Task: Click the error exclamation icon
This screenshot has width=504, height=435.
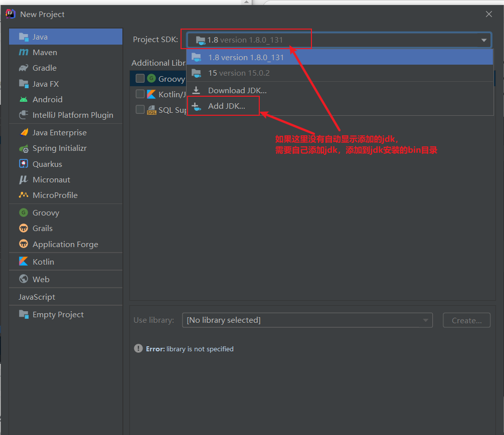Action: click(138, 348)
